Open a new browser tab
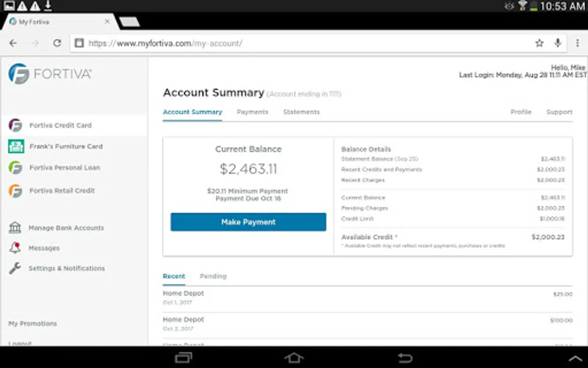Image resolution: width=588 pixels, height=368 pixels. tap(129, 22)
